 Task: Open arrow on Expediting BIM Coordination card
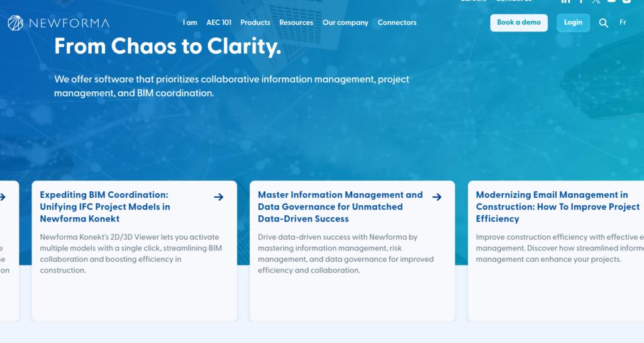tap(218, 197)
